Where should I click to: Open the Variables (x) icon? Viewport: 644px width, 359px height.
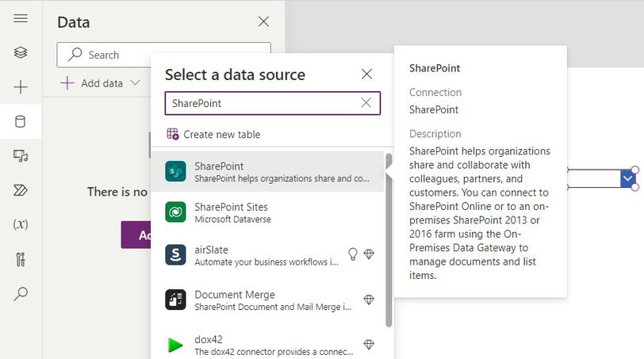click(21, 224)
